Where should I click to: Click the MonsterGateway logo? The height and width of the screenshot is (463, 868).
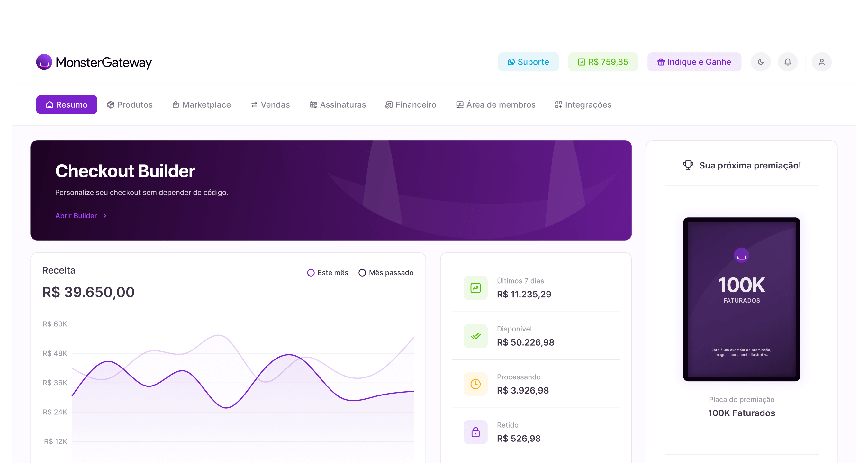coord(94,62)
